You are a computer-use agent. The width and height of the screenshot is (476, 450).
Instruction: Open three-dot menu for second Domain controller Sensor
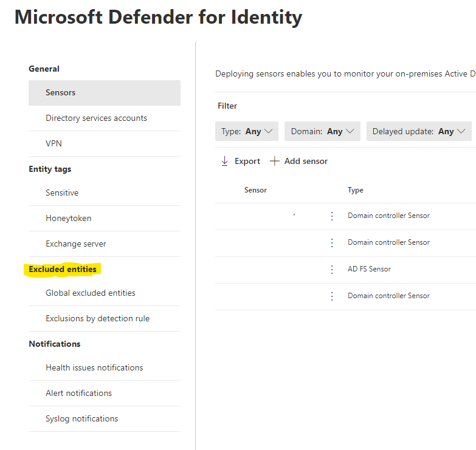pyautogui.click(x=332, y=242)
